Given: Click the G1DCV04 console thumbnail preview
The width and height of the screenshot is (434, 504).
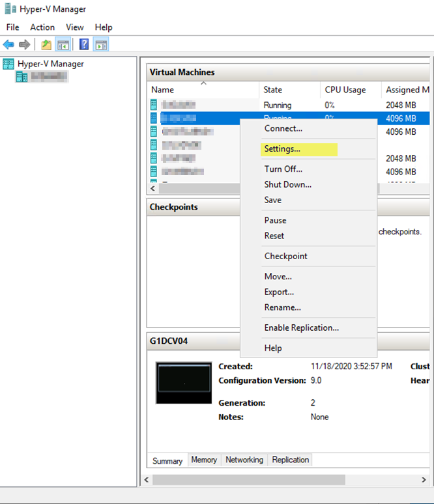Looking at the screenshot, I should (x=184, y=383).
